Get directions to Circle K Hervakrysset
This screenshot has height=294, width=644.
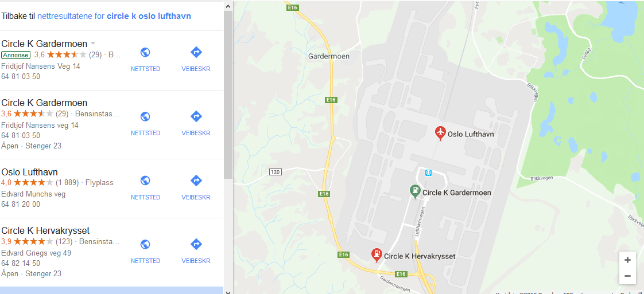196,252
